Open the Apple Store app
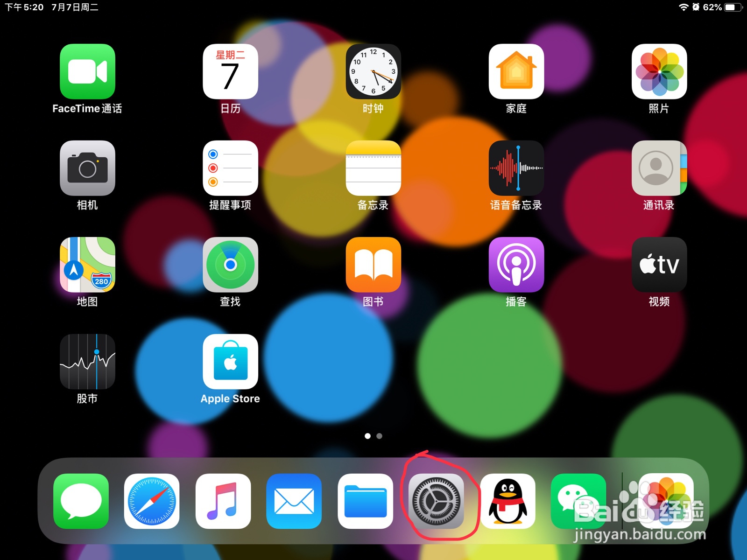The height and width of the screenshot is (560, 747). pyautogui.click(x=230, y=362)
